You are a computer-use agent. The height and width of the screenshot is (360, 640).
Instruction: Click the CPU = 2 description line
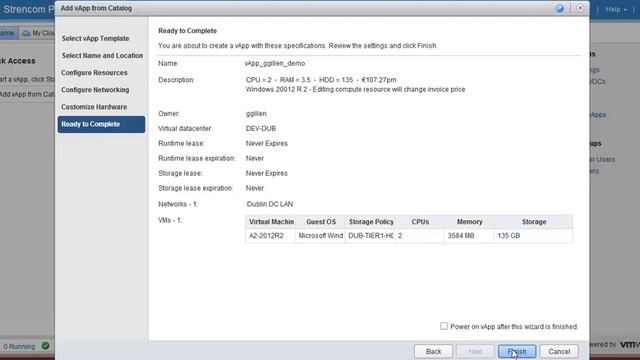point(321,80)
